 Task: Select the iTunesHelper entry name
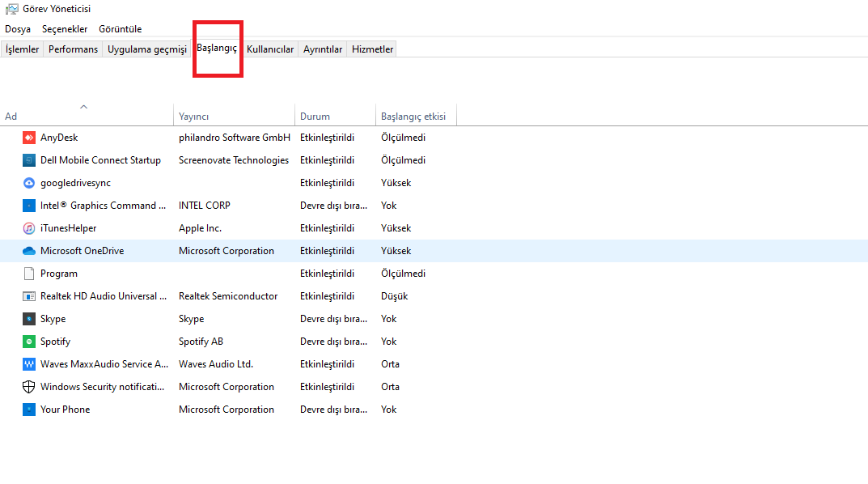click(68, 228)
